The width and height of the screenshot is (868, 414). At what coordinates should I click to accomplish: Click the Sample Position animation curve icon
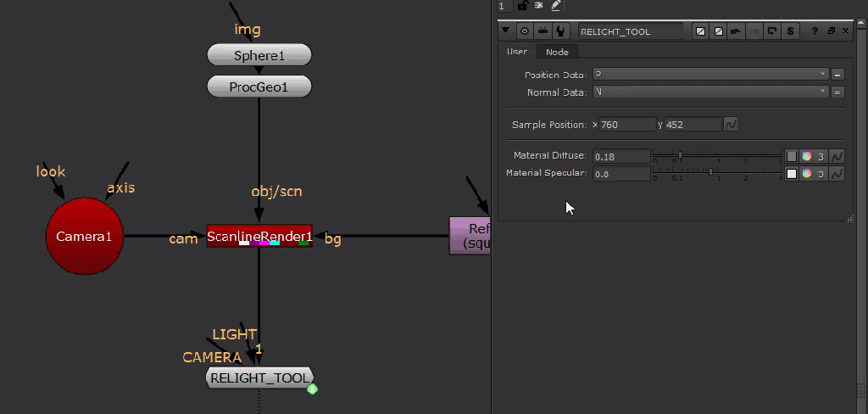[730, 125]
